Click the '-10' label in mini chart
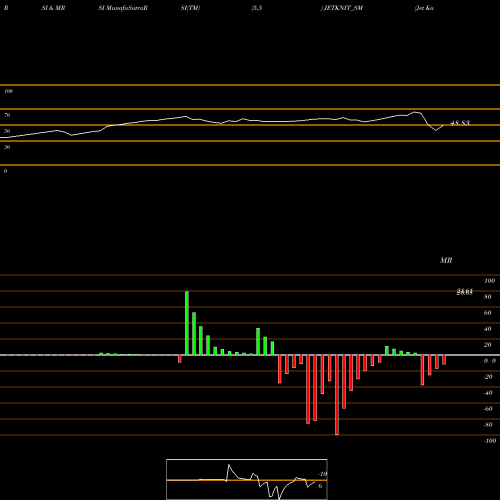Image resolution: width=500 pixels, height=500 pixels. point(322,474)
